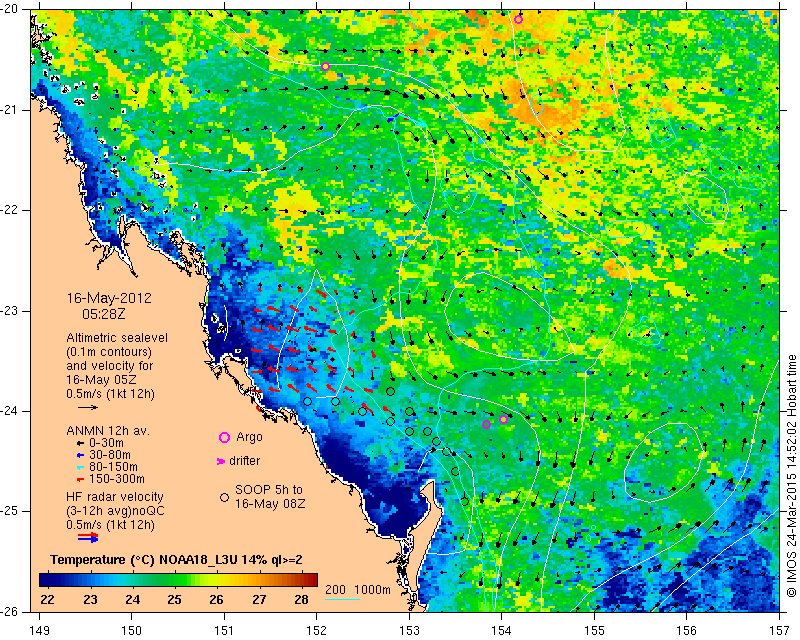The image size is (800, 640).
Task: Click the latitude axis label '-23'
Action: 10,310
